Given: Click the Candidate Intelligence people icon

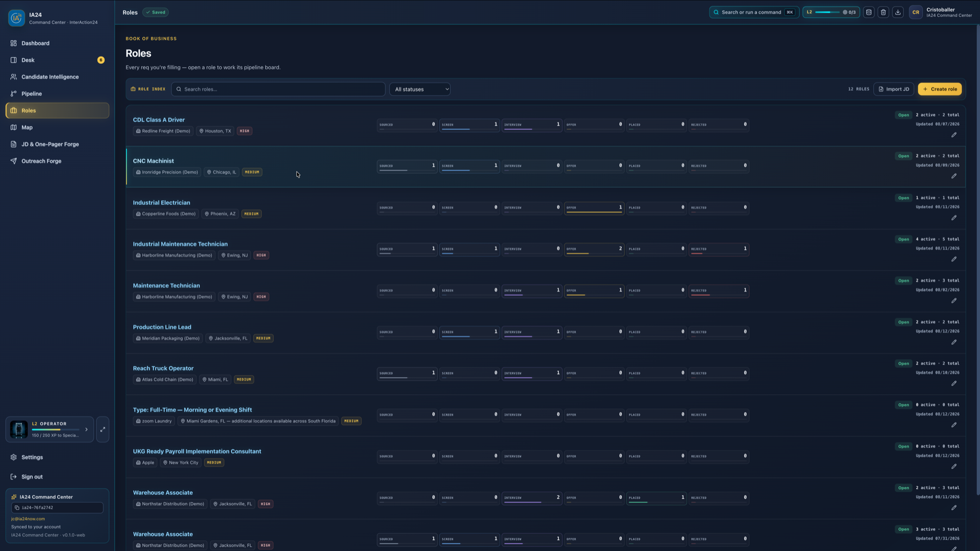Looking at the screenshot, I should [14, 77].
